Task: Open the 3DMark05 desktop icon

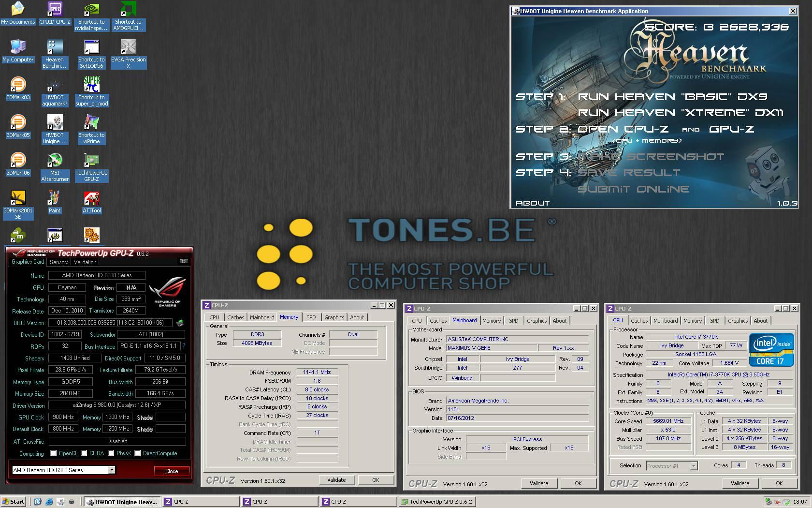Action: pyautogui.click(x=18, y=126)
